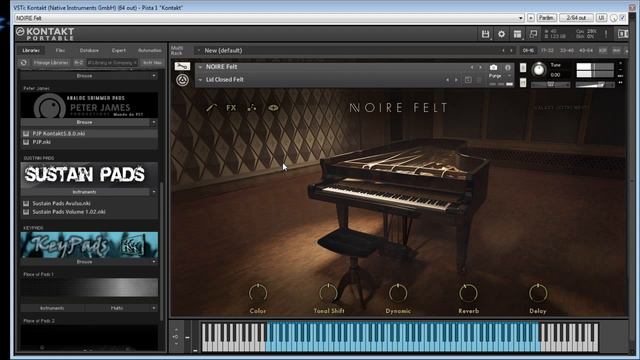Viewport: 640px width, 360px height.
Task: Open the New (default) multi menu arrow
Action: 199,51
